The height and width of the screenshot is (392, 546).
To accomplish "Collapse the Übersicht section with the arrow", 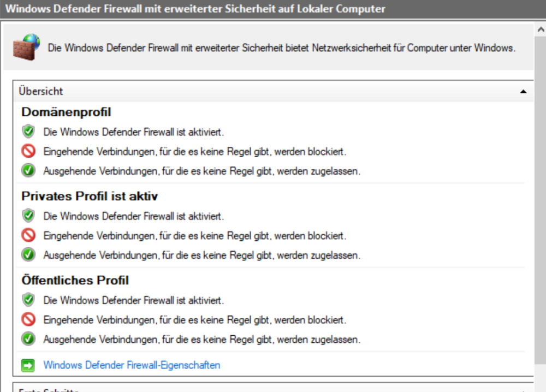I will (x=524, y=92).
